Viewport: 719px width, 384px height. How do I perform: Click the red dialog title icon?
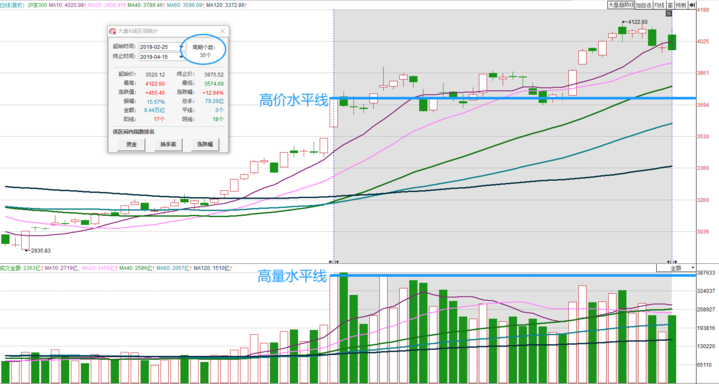point(112,31)
